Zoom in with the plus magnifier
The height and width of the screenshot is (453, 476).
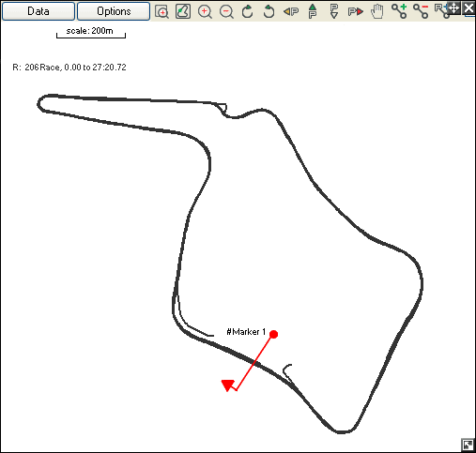pos(205,11)
